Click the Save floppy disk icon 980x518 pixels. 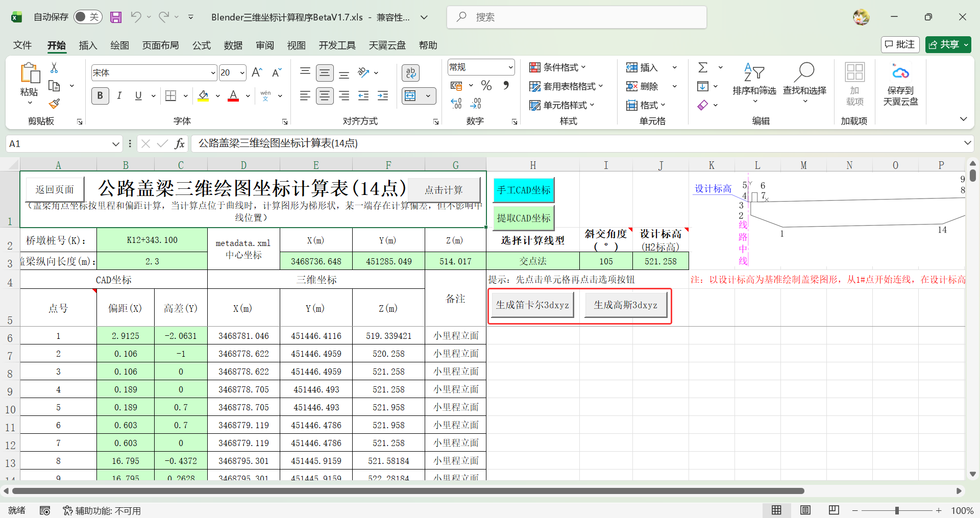point(116,17)
